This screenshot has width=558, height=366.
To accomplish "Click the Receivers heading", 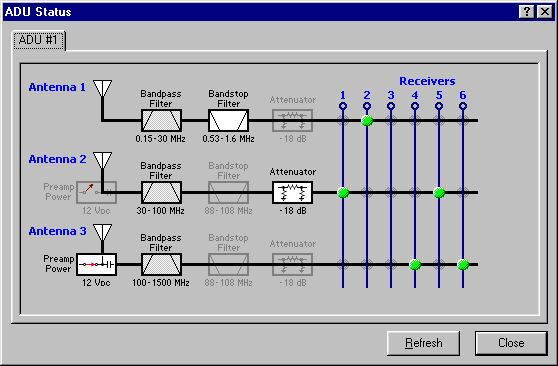I will tap(427, 81).
